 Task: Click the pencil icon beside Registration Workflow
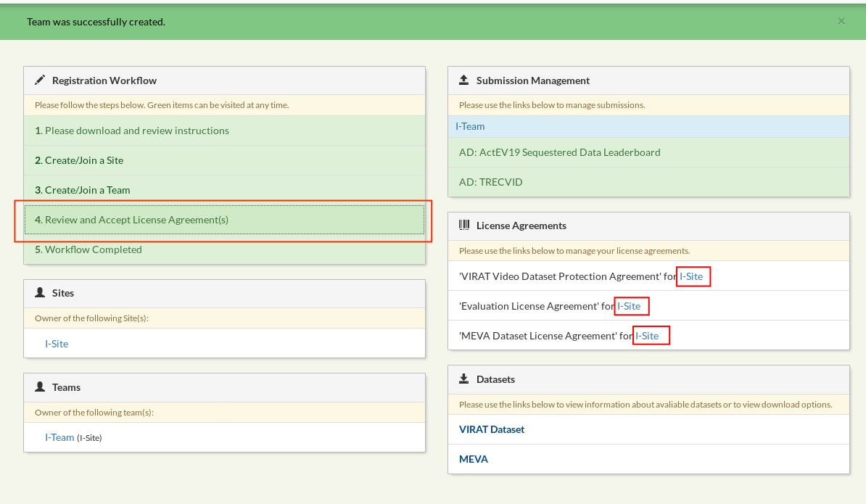pos(40,80)
